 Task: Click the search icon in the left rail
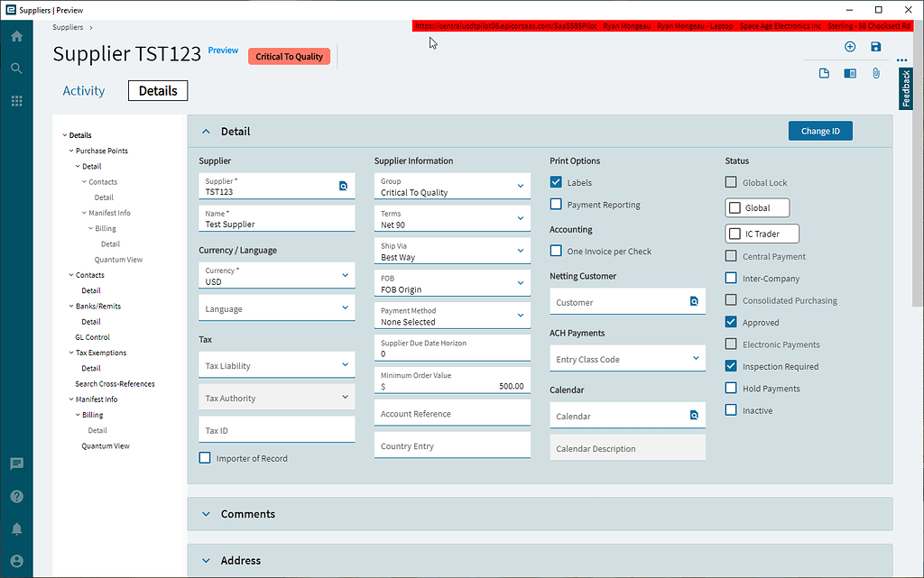pyautogui.click(x=15, y=66)
